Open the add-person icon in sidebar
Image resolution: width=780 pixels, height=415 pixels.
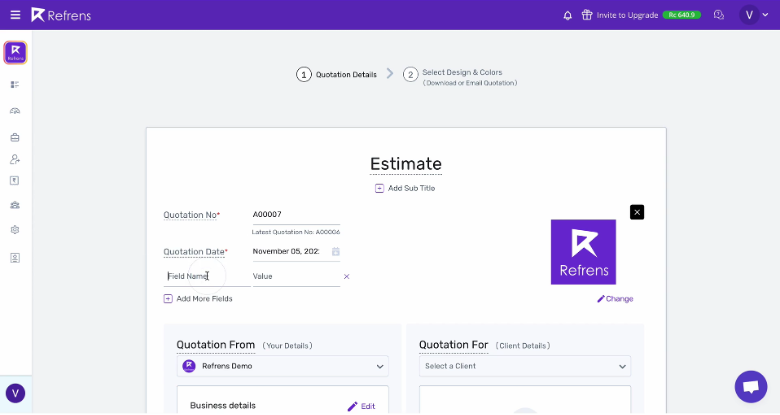point(15,159)
